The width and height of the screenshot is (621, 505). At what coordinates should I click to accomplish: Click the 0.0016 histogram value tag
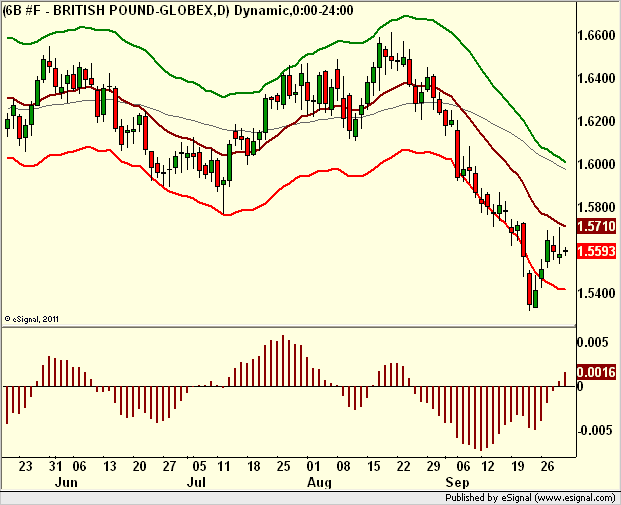tap(596, 372)
